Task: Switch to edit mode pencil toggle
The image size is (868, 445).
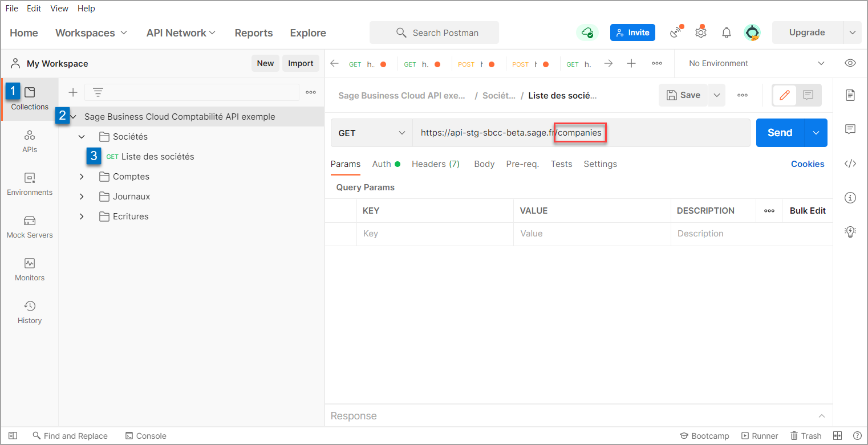Action: pos(785,95)
